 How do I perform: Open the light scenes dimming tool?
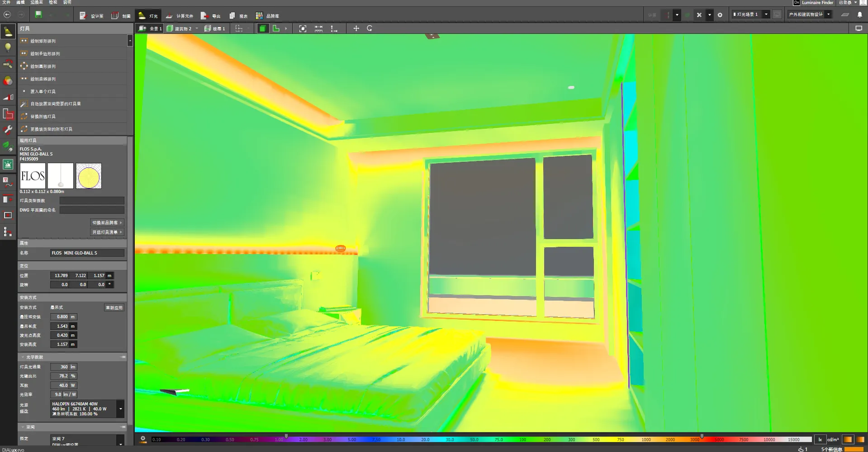pyautogui.click(x=8, y=97)
